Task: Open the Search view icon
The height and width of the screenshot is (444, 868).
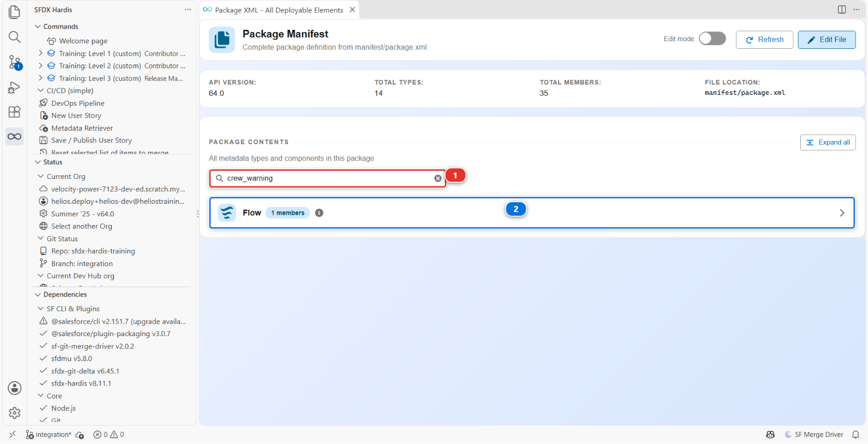Action: (x=15, y=37)
